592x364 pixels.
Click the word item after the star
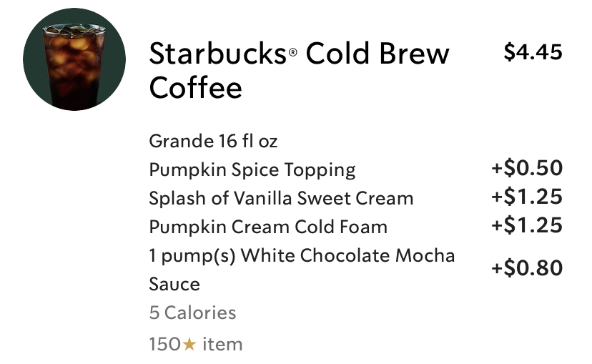(x=222, y=345)
